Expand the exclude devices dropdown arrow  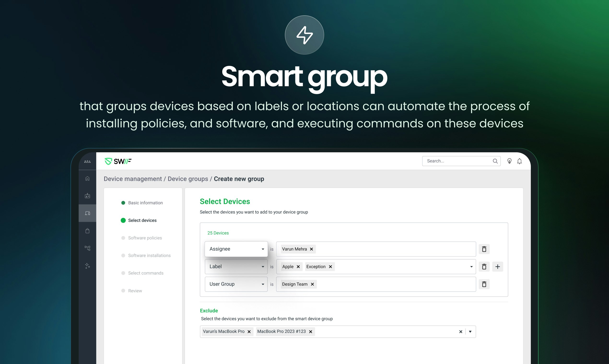coord(470,332)
